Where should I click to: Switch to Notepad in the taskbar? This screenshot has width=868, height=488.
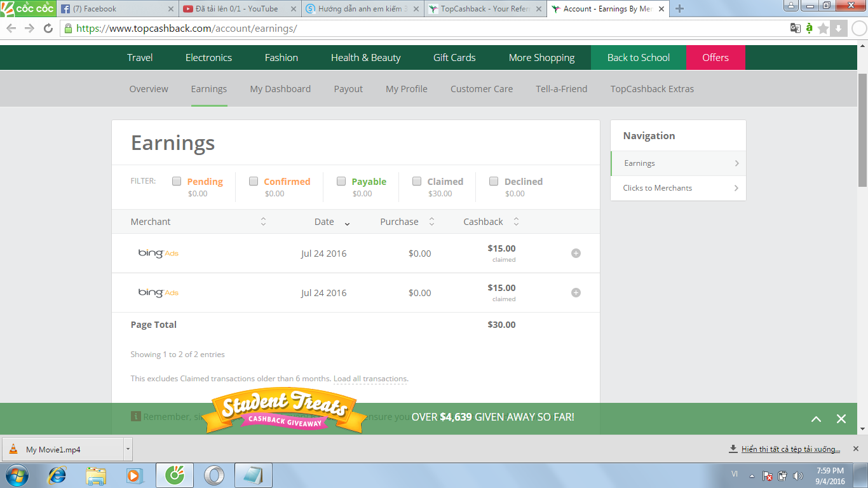click(x=253, y=475)
